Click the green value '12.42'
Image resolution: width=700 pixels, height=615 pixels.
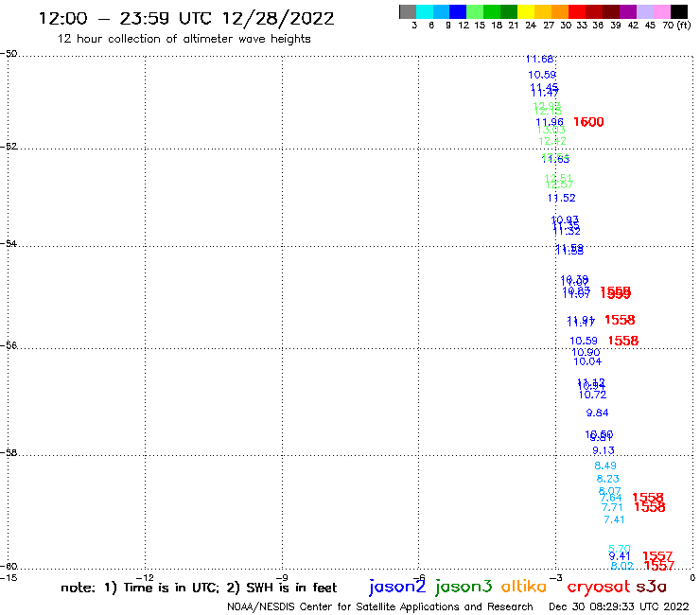552,141
